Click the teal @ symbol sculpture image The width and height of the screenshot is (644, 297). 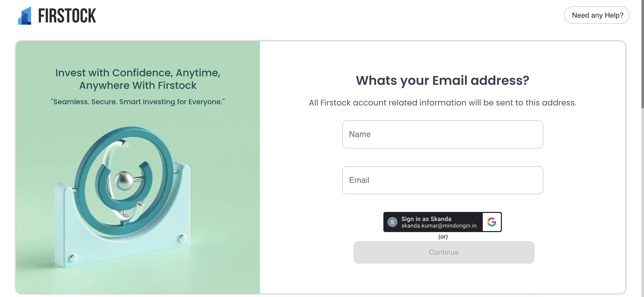123,181
